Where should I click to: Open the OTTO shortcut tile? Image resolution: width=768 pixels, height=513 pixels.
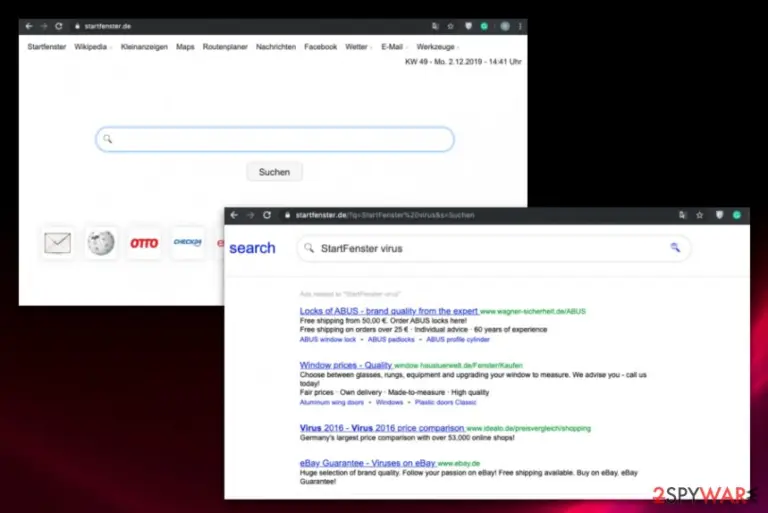click(144, 243)
